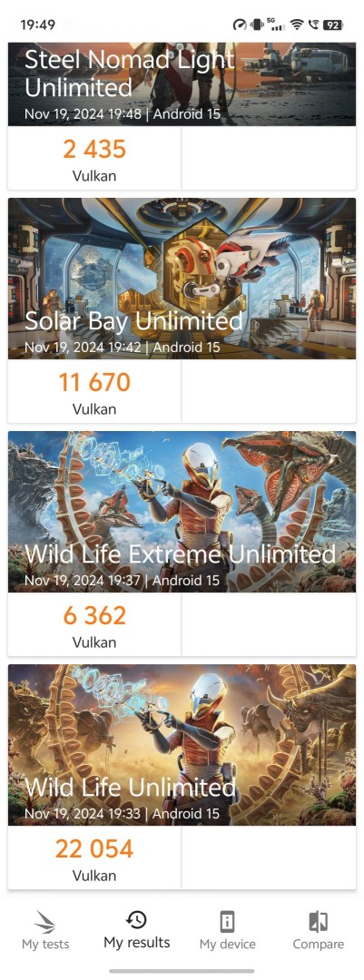
Task: Tap the 5G signal strength icon
Action: click(x=276, y=24)
